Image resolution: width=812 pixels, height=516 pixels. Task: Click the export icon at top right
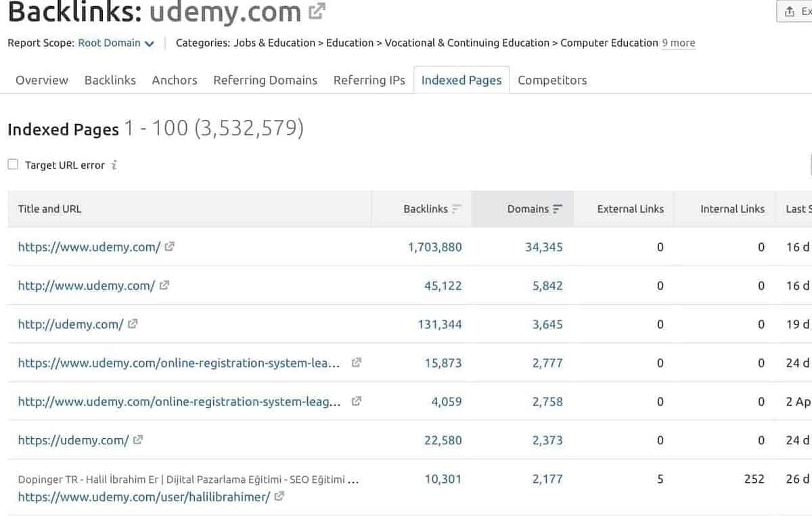coord(789,10)
